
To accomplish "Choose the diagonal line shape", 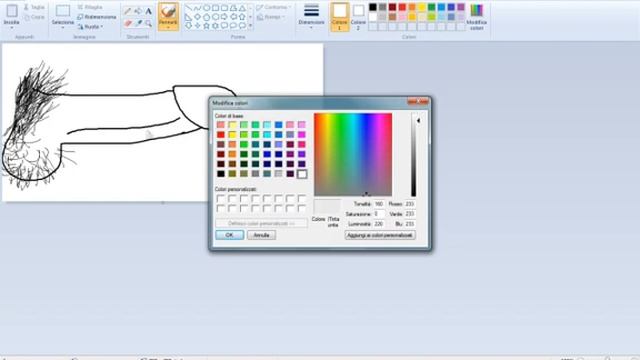I will coord(188,8).
